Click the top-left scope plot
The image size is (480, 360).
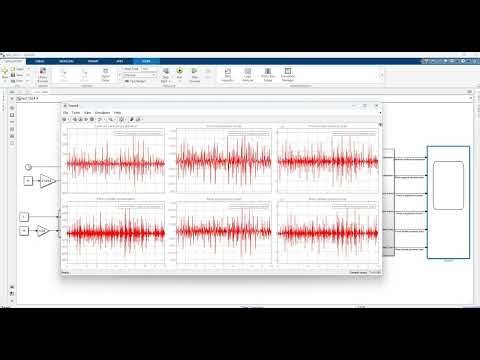pos(115,160)
